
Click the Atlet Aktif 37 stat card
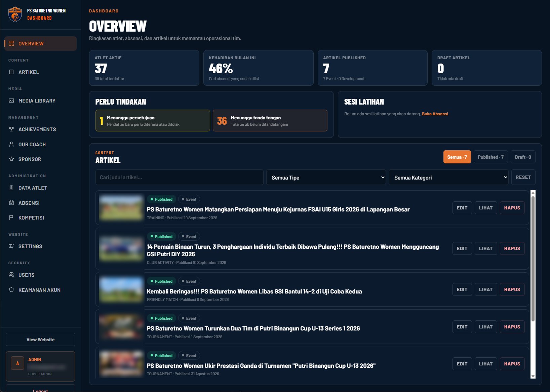[x=144, y=68]
